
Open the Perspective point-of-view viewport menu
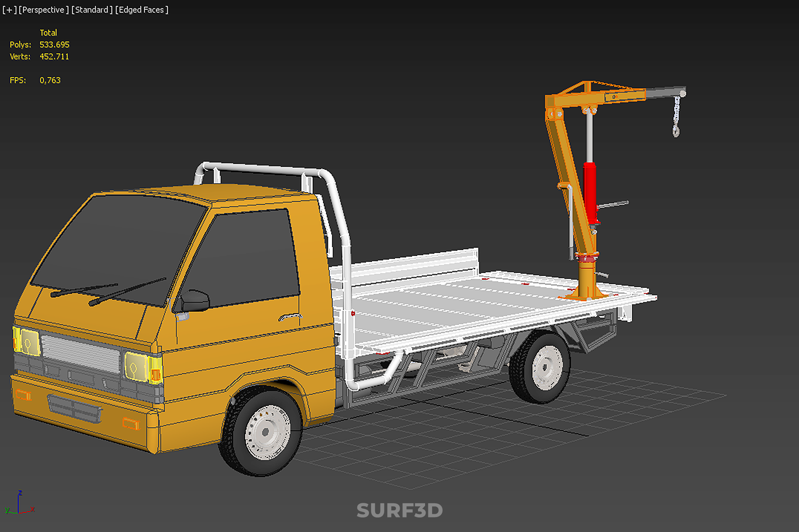point(44,10)
